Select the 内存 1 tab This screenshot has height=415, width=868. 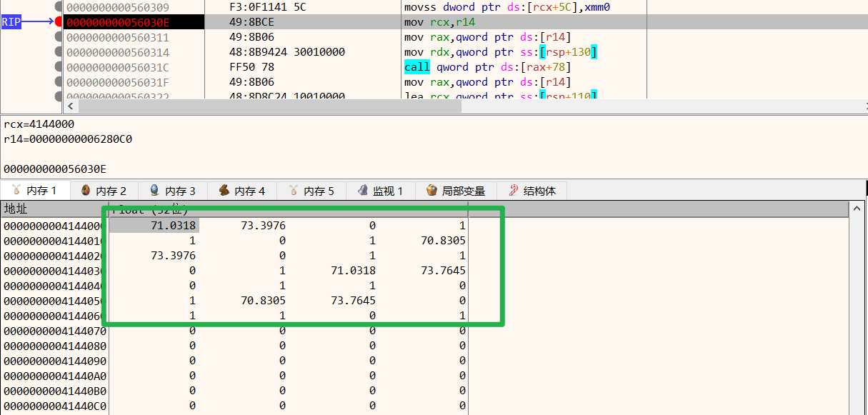(36, 190)
